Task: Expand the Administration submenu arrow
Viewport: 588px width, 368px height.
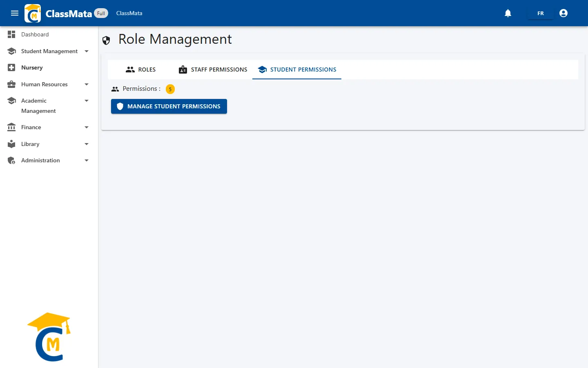Action: (87, 160)
